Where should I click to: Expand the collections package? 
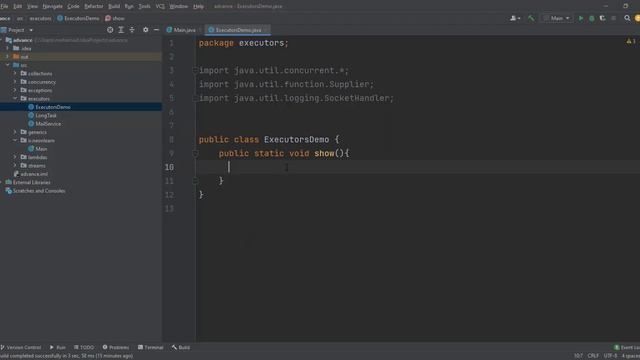pos(15,73)
